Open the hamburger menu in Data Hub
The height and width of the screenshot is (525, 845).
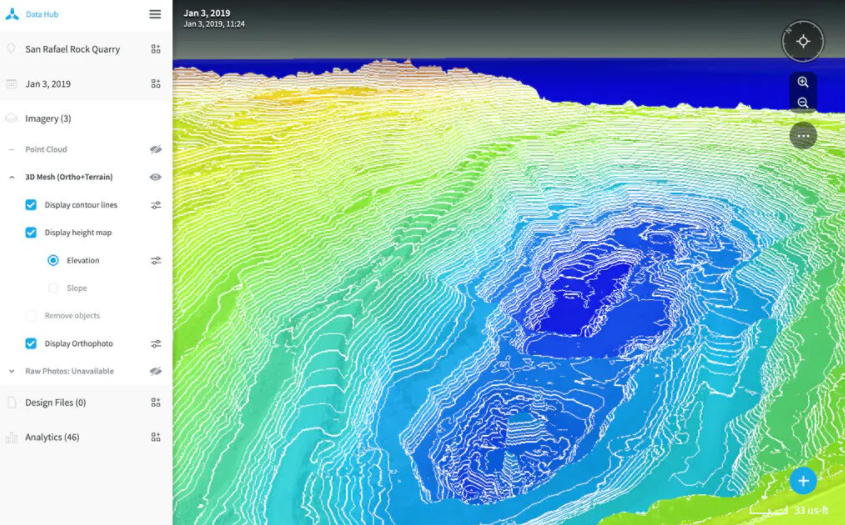pos(155,14)
